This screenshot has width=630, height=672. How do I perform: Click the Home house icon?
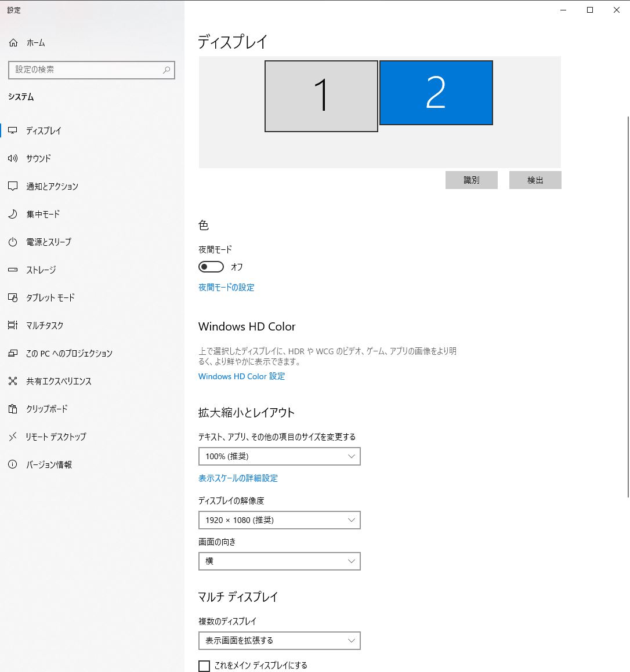[13, 42]
